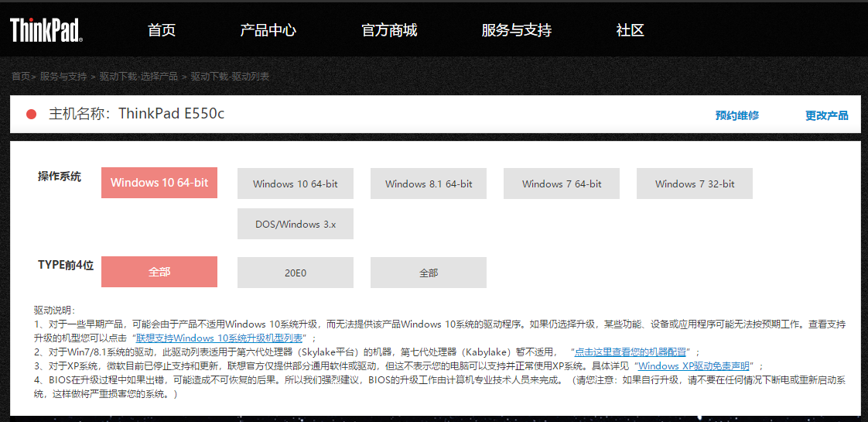
Task: Click the 主机名称:ThinkPad E550c title text
Action: coord(137,114)
